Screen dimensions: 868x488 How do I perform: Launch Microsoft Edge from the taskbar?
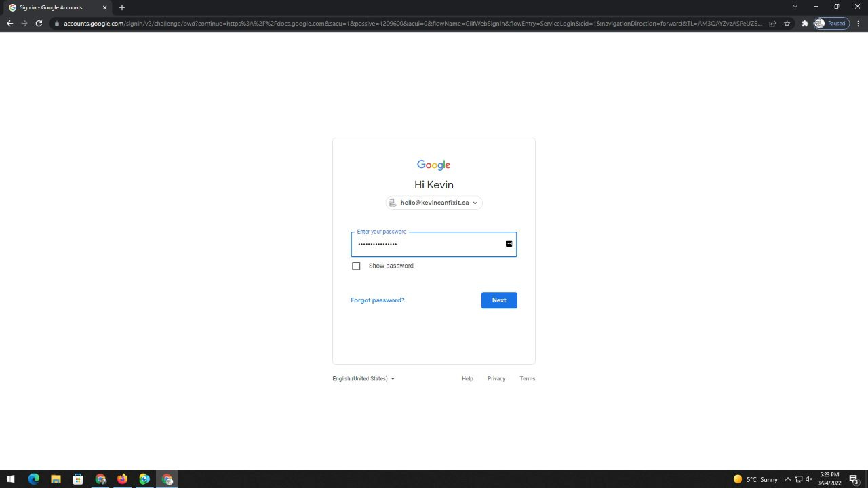[x=34, y=479]
